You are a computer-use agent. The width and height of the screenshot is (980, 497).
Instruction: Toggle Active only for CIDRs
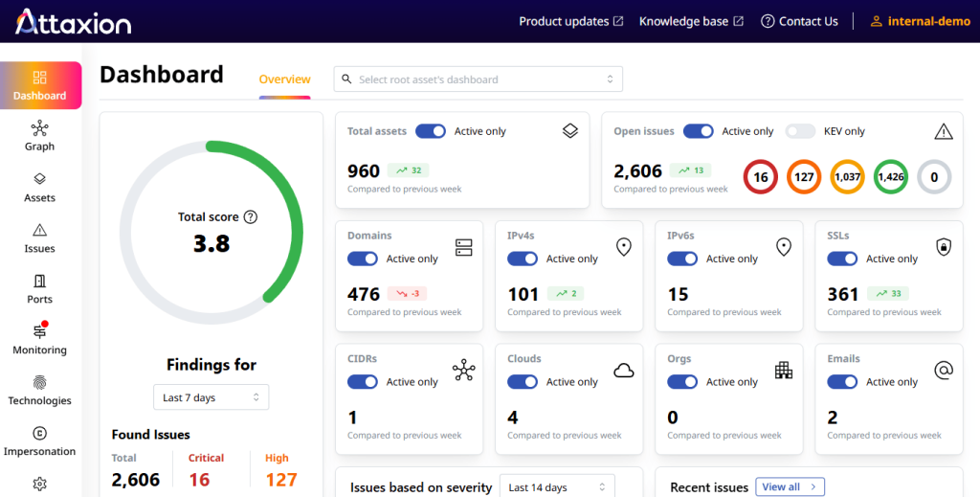[x=363, y=382]
